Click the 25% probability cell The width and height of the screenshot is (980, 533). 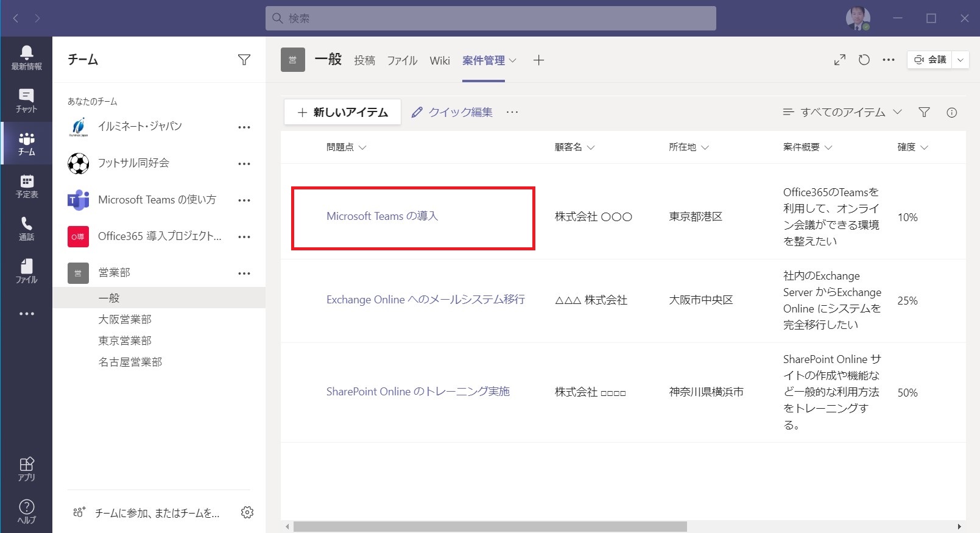pyautogui.click(x=908, y=301)
